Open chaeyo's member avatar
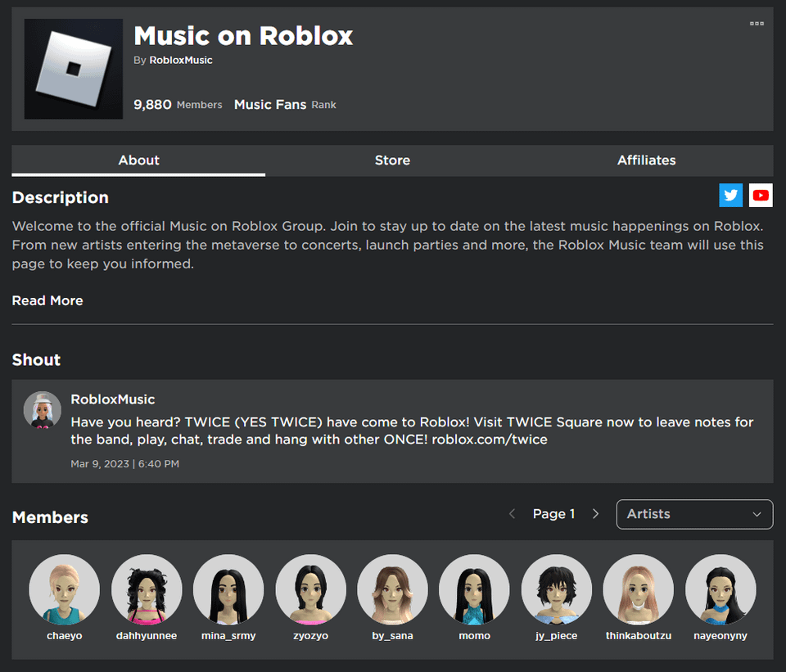This screenshot has width=786, height=672. coord(64,589)
